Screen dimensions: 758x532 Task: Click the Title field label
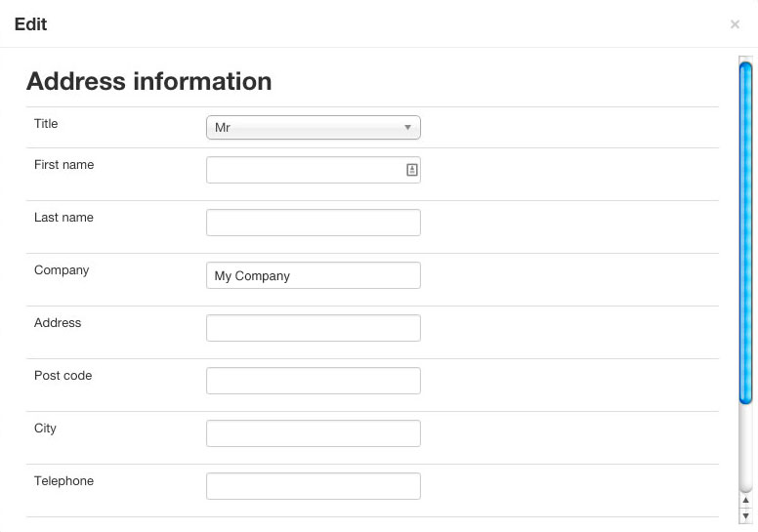pyautogui.click(x=46, y=124)
